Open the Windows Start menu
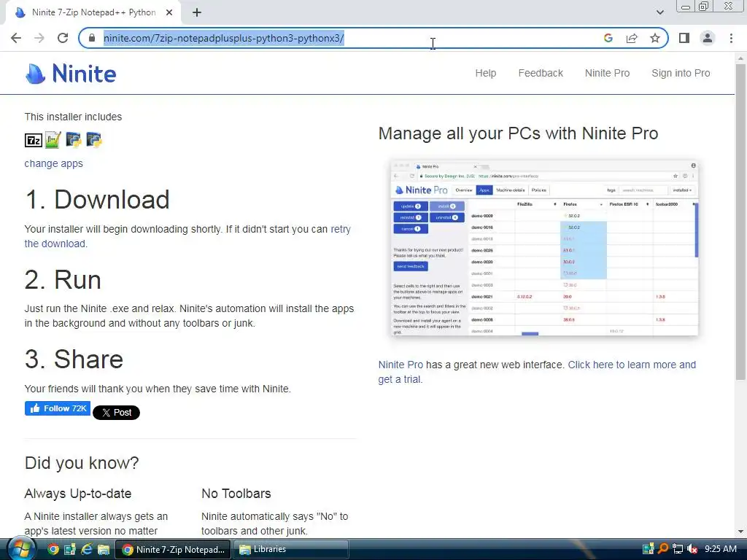This screenshot has height=560, width=747. click(20, 549)
